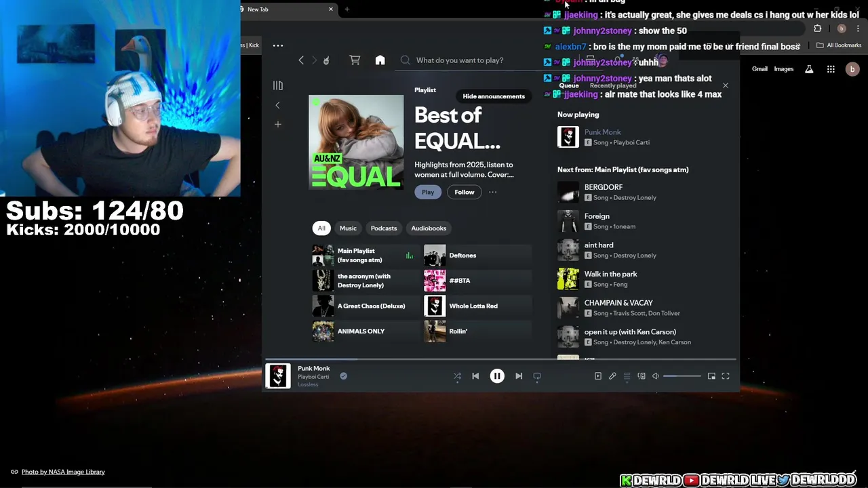Select Foreign by 1oneam in queue
Screen dimensions: 868x488
point(643,221)
